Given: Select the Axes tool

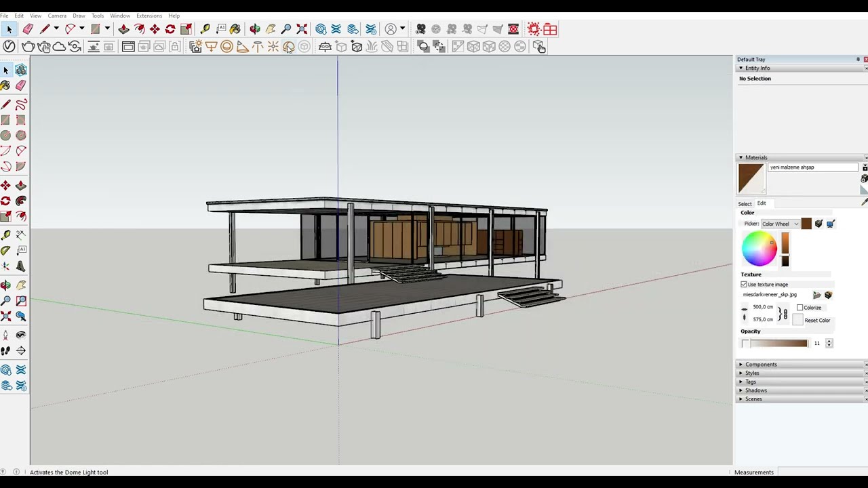Looking at the screenshot, I should click(6, 266).
